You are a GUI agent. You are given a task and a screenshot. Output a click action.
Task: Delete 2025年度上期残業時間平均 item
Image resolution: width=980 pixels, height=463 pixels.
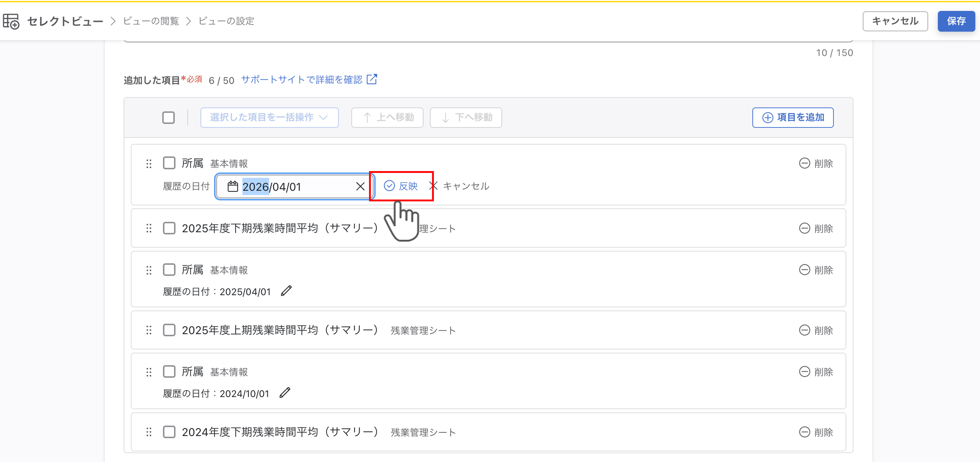click(x=816, y=330)
